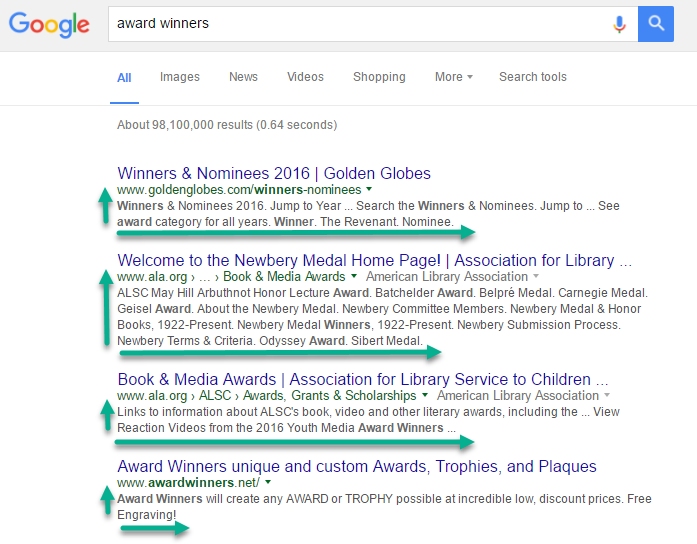Open the Shopping tab
Image resolution: width=697 pixels, height=544 pixels.
[379, 77]
